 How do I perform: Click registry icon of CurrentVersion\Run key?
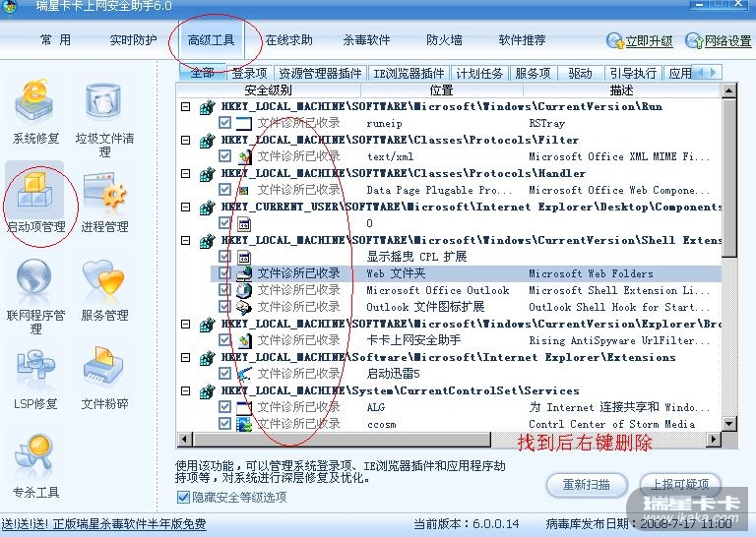(208, 107)
